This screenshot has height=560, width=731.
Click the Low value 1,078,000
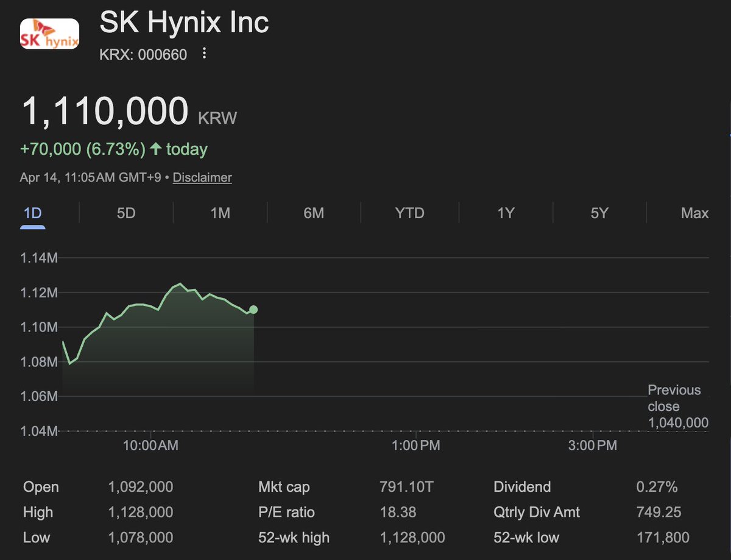[x=141, y=537]
